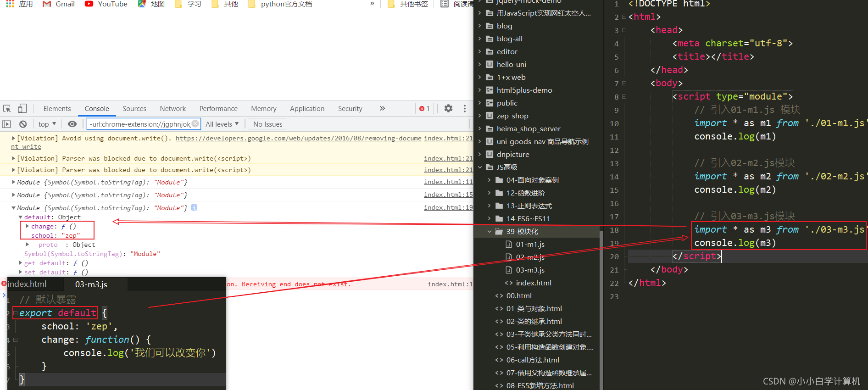Switch to the Console tab
This screenshot has width=868, height=390.
[x=97, y=109]
